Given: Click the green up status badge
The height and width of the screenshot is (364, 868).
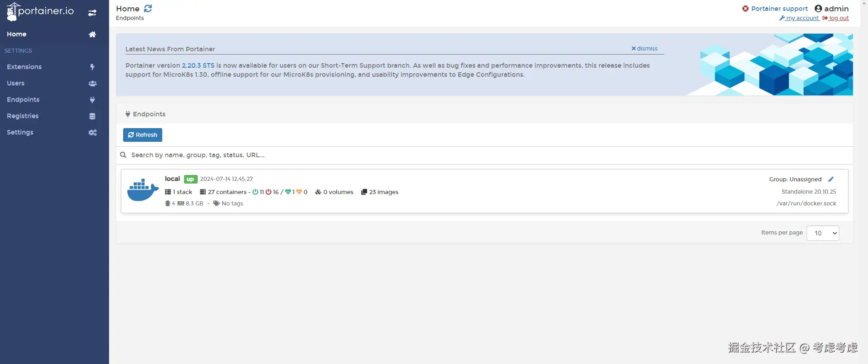Looking at the screenshot, I should coord(190,180).
